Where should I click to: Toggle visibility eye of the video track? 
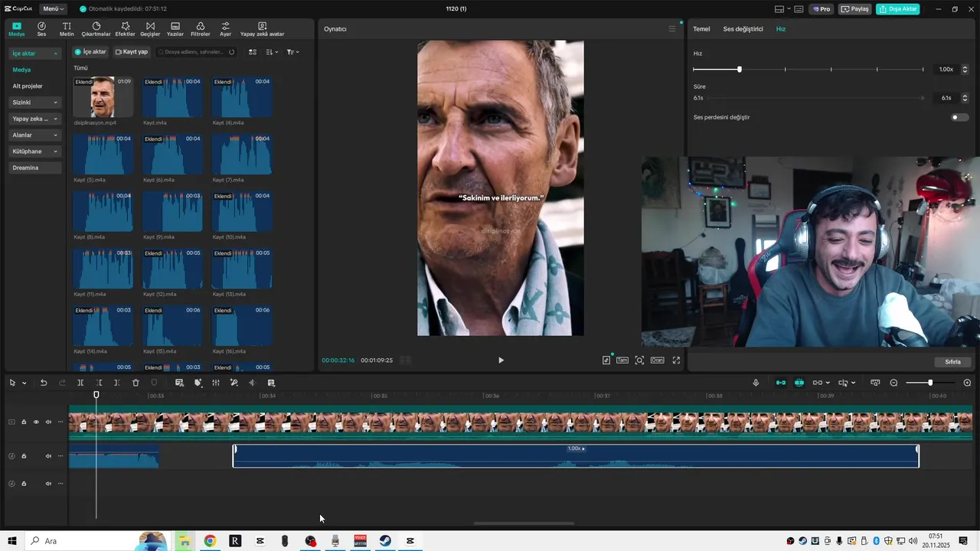pos(35,422)
